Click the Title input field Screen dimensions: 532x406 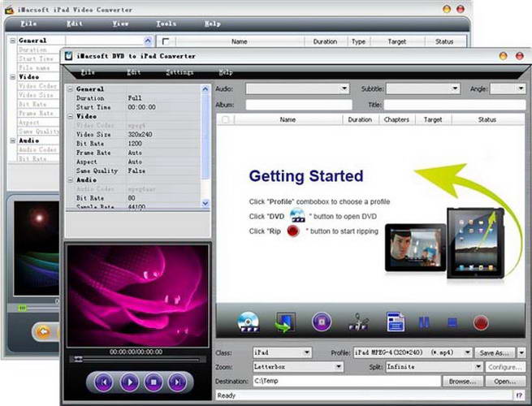(x=455, y=105)
